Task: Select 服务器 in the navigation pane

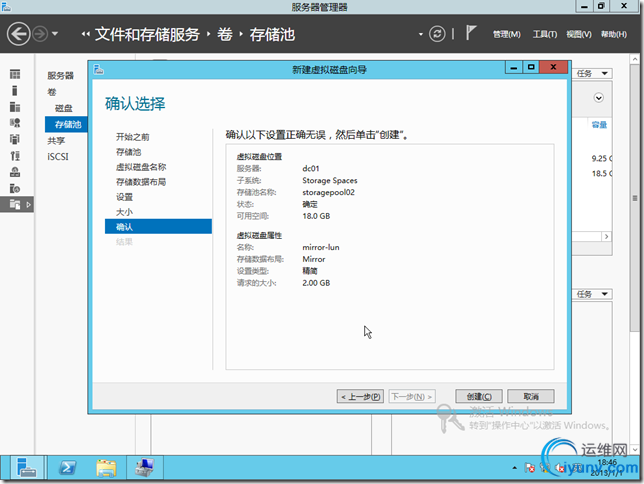Action: (60, 76)
